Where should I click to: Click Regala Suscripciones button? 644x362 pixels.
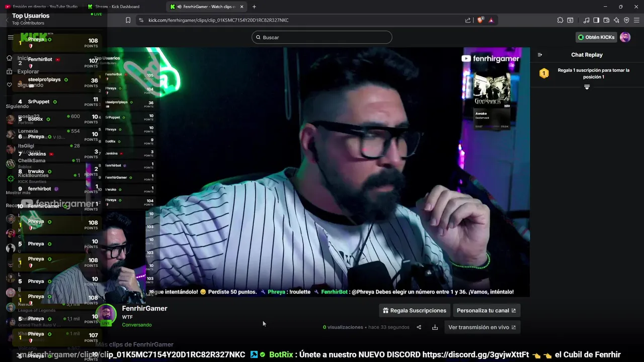[x=415, y=310]
